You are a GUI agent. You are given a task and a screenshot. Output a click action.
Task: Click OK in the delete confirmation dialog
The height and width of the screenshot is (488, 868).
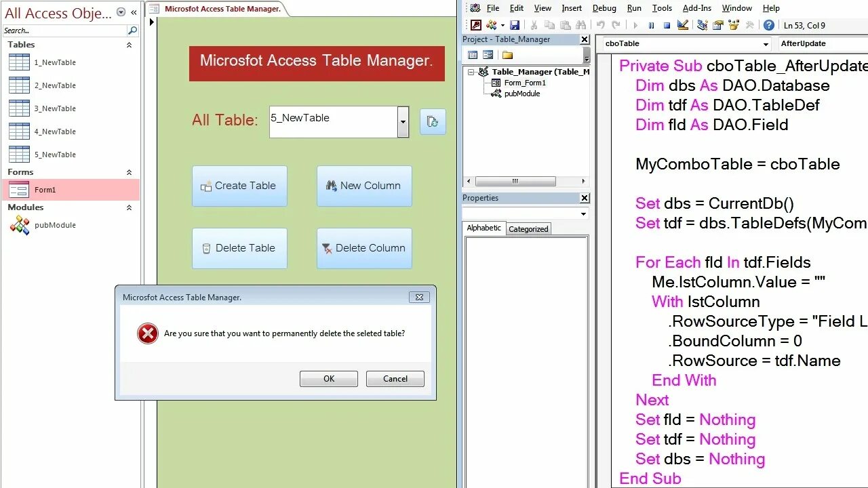click(x=329, y=379)
